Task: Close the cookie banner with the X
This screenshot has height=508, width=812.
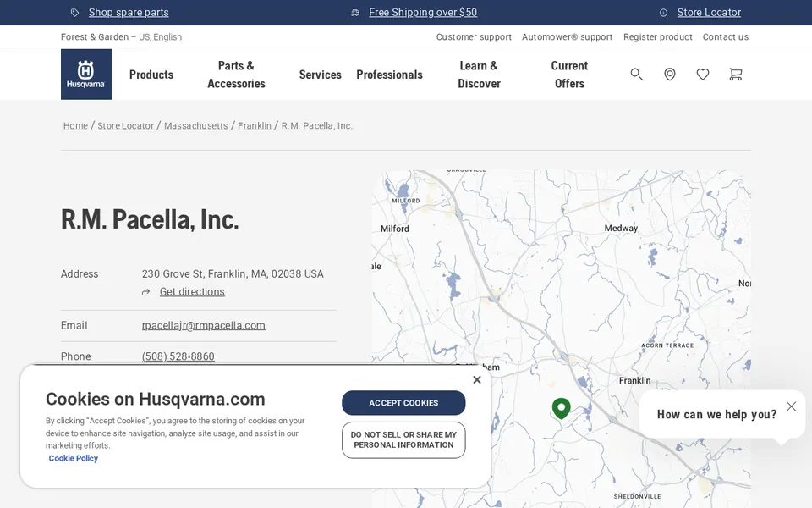Action: (477, 380)
